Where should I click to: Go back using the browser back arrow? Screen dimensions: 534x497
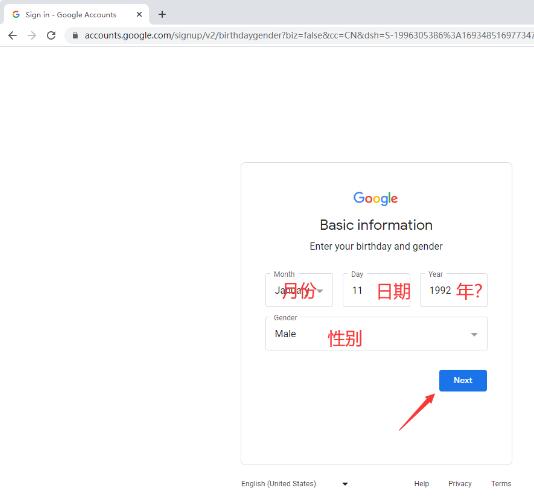(x=13, y=35)
